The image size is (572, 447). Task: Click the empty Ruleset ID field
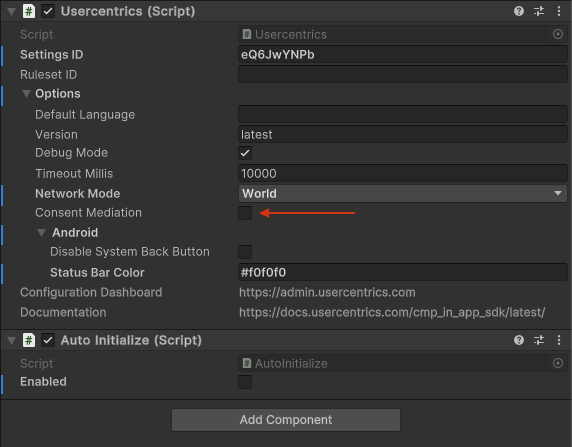tap(403, 74)
